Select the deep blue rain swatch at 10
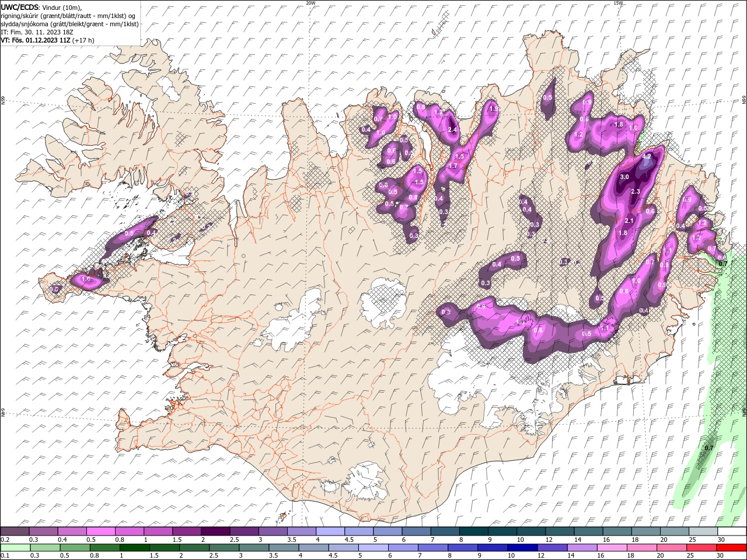This screenshot has height=560, width=747. 522,548
